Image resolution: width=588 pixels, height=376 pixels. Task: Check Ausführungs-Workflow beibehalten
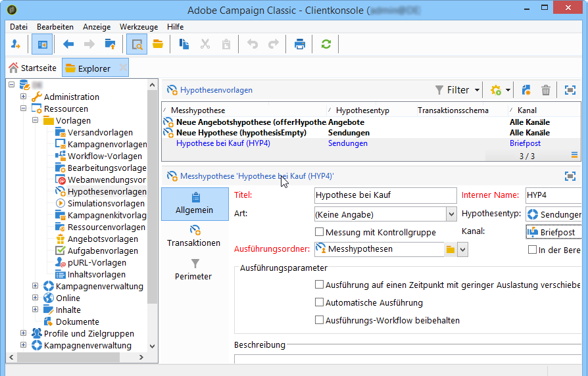pyautogui.click(x=319, y=320)
